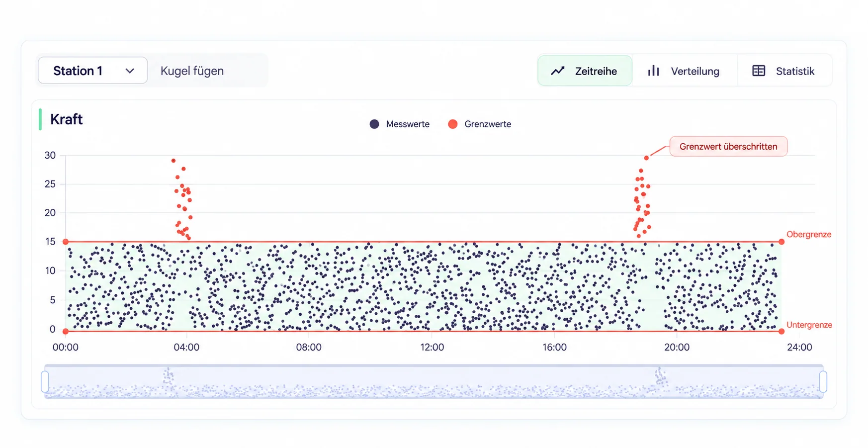Screen dimensions: 868x448
Task: Click the chevron arrow beside Station 1
Action: pos(130,71)
